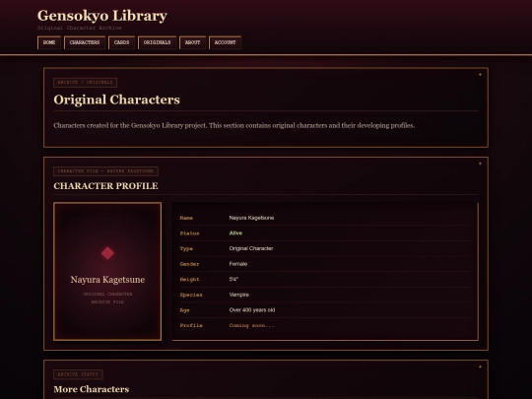532x399 pixels.
Task: Click the Alive status value
Action: (x=235, y=233)
